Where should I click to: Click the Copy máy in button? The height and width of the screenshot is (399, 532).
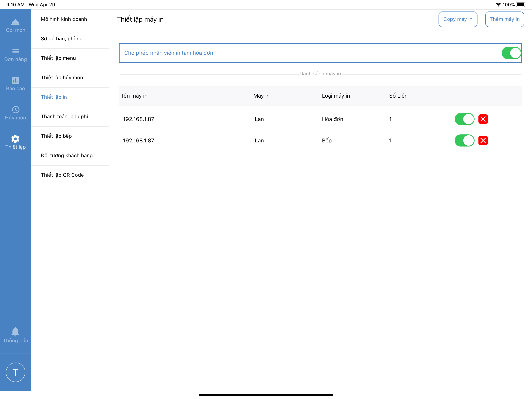click(x=458, y=19)
